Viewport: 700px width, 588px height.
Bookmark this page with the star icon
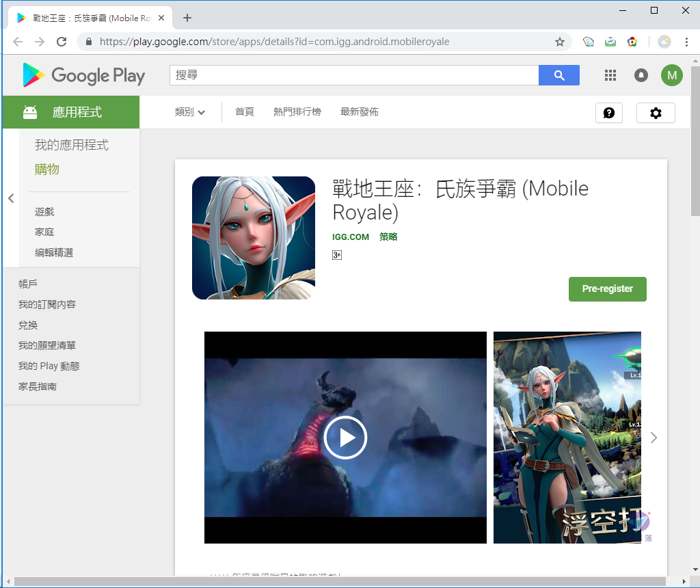click(559, 42)
